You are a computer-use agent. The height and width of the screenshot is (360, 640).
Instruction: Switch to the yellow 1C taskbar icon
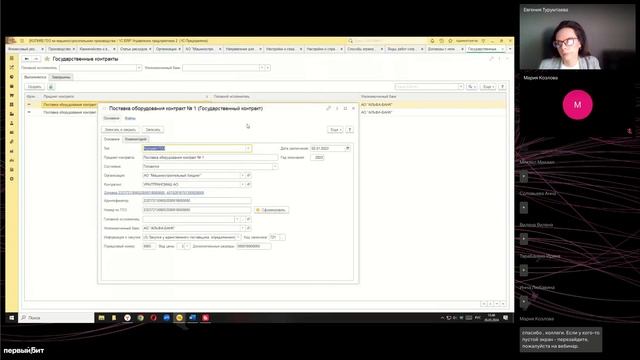click(179, 317)
